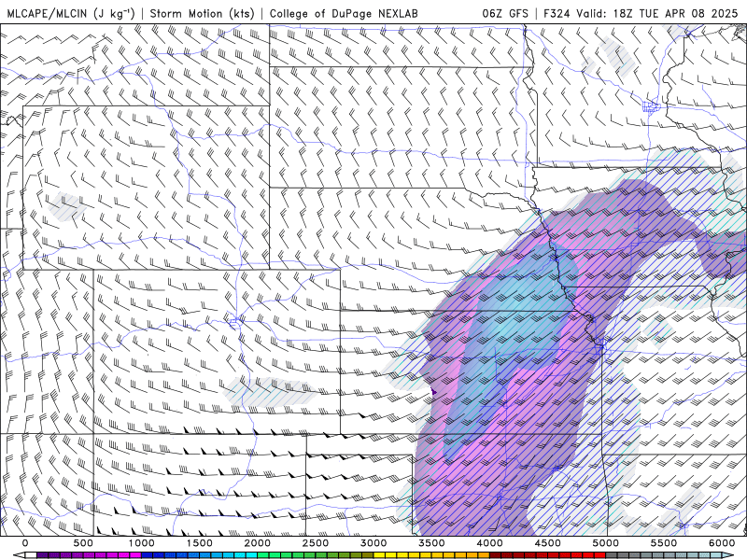The height and width of the screenshot is (560, 747).
Task: Pick the orange segment of the color bar
Action: click(484, 555)
